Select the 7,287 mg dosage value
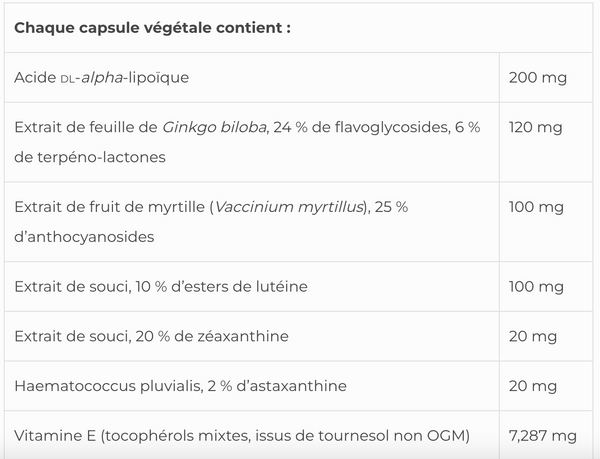This screenshot has height=459, width=600. 543,434
